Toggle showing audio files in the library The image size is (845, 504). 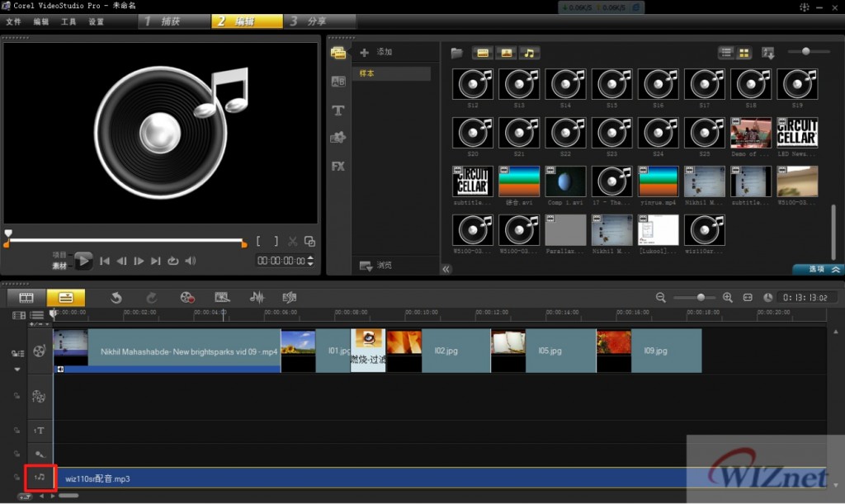pyautogui.click(x=528, y=53)
